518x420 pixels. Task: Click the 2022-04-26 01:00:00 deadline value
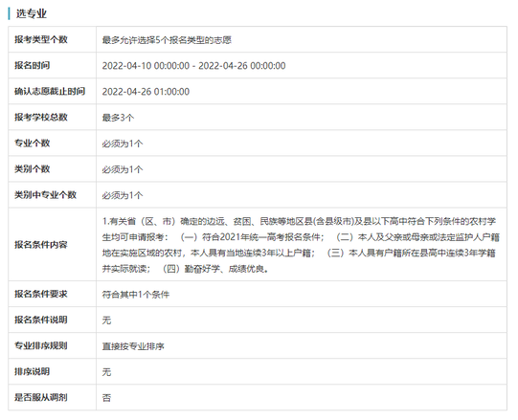(146, 92)
